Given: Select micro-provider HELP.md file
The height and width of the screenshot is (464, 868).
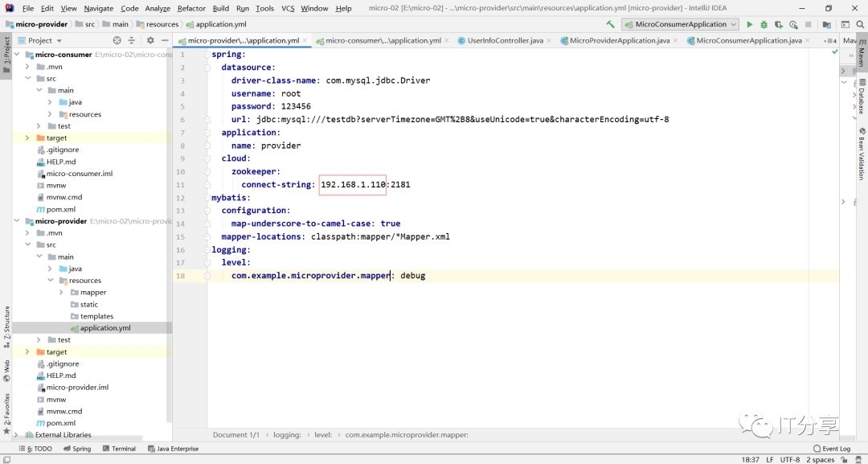Looking at the screenshot, I should coord(56,376).
